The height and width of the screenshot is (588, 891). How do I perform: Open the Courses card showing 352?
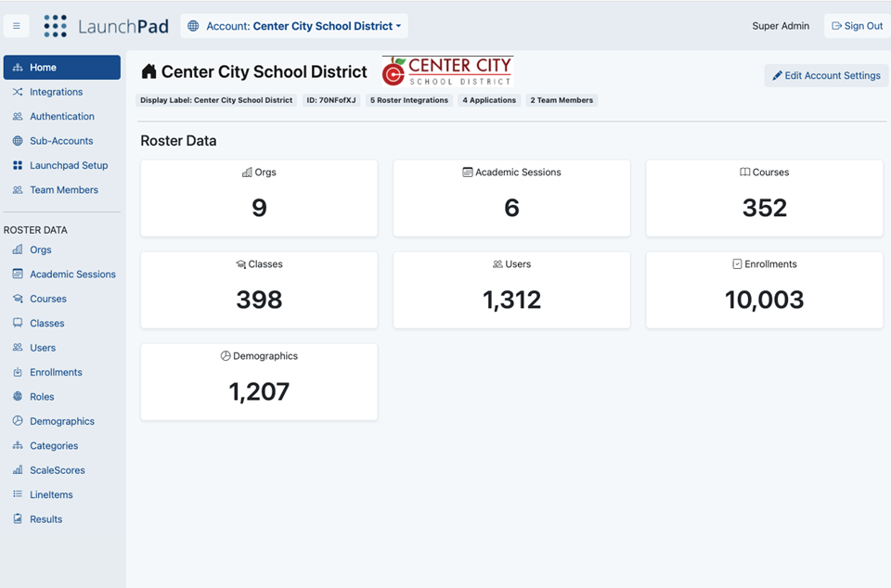(764, 198)
